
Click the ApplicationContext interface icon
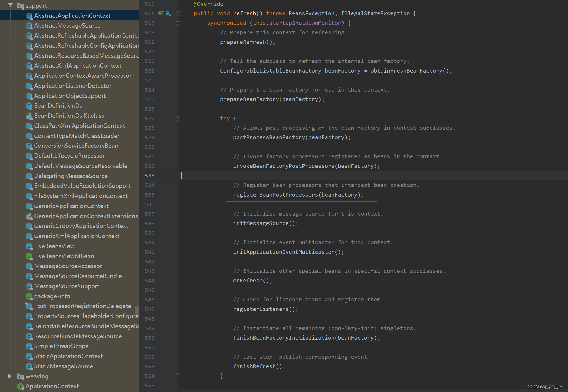coord(20,386)
